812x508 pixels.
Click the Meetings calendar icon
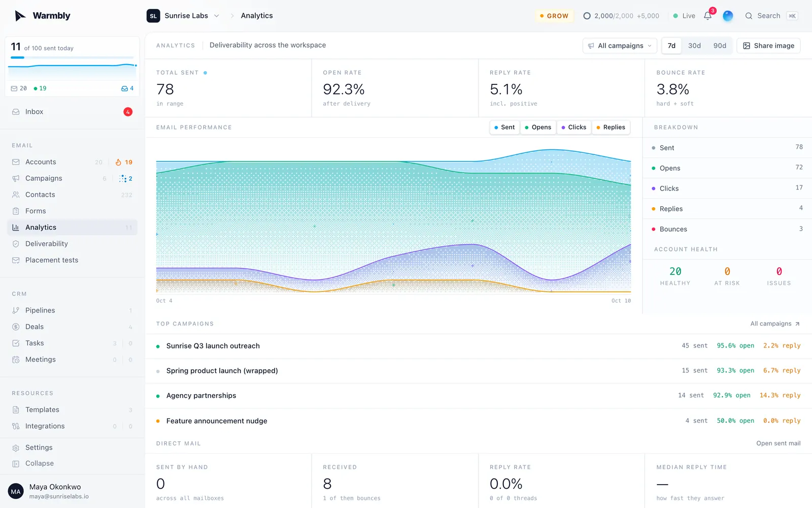tap(16, 360)
